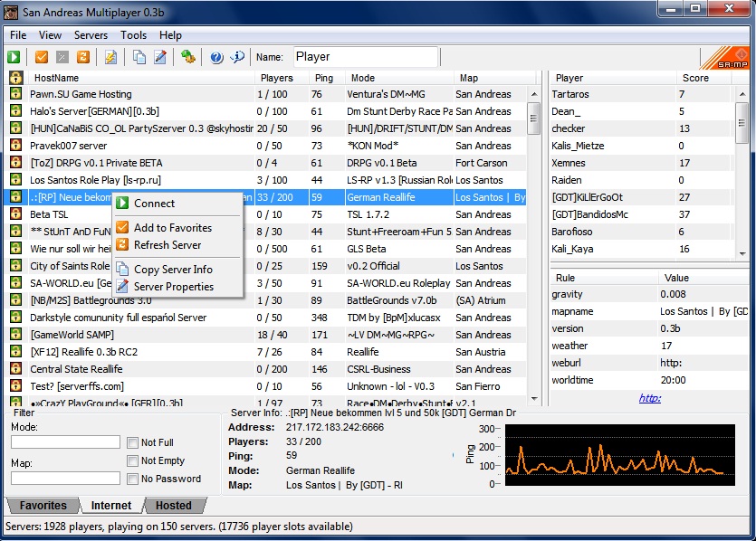The width and height of the screenshot is (756, 541).
Task: Click the Server Properties pencil toolbar icon
Action: coord(160,57)
